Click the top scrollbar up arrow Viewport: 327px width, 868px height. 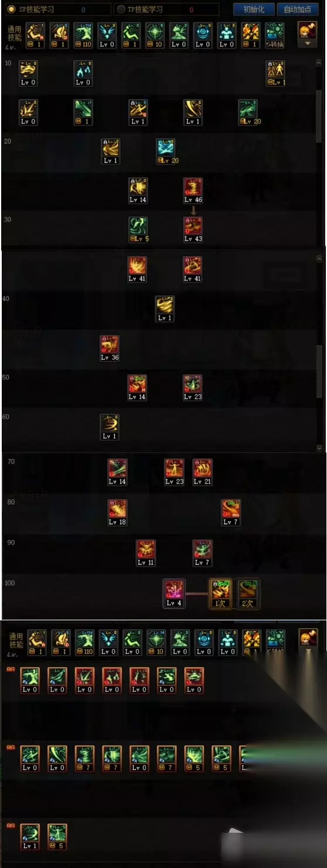(319, 62)
